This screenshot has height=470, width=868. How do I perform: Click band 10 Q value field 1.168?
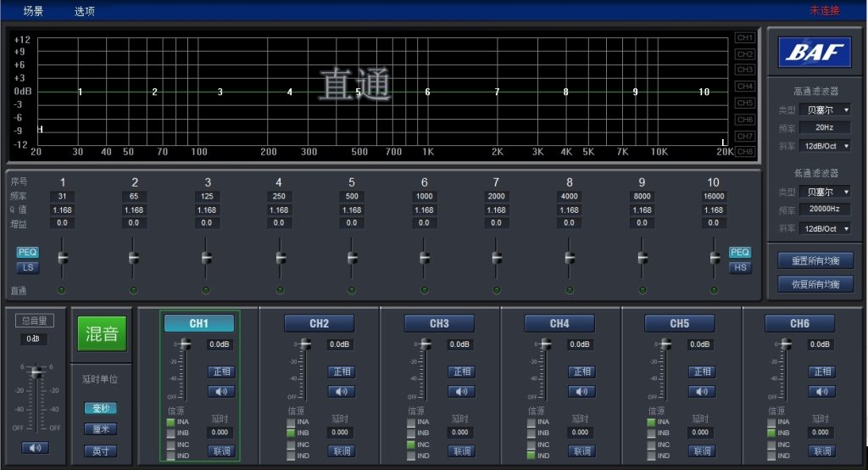(714, 210)
